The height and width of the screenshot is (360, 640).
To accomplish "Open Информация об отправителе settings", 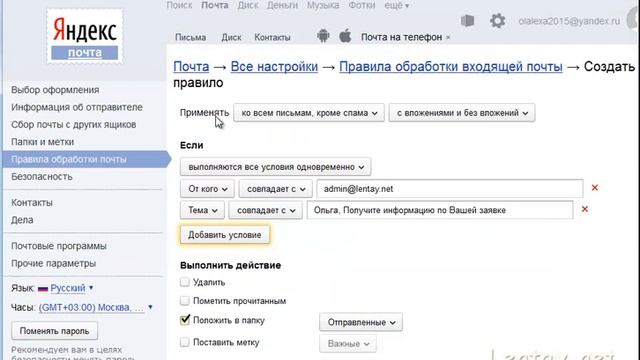I will click(x=77, y=107).
